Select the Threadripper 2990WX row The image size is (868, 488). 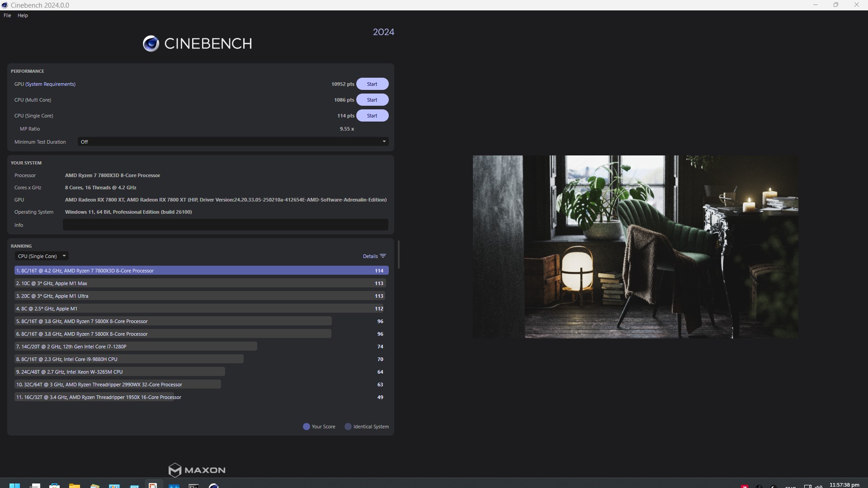point(202,385)
